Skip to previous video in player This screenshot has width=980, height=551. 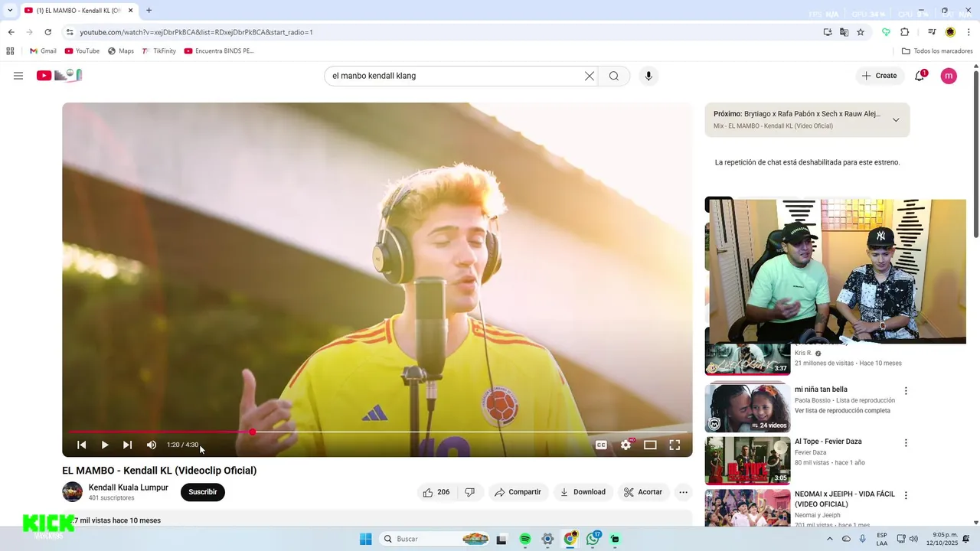pyautogui.click(x=82, y=445)
